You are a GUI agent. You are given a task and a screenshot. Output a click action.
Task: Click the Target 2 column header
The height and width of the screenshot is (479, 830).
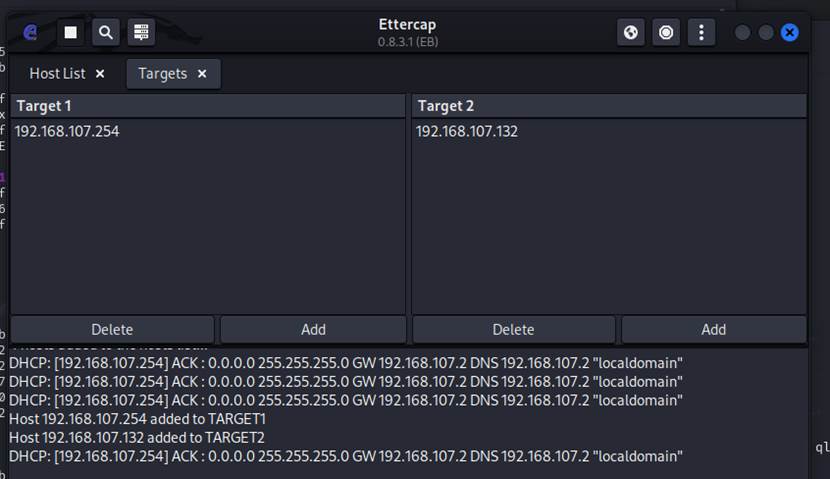tap(609, 106)
